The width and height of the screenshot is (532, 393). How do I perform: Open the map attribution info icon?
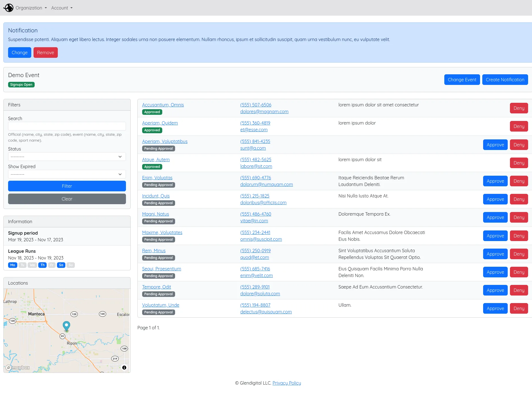tap(124, 368)
